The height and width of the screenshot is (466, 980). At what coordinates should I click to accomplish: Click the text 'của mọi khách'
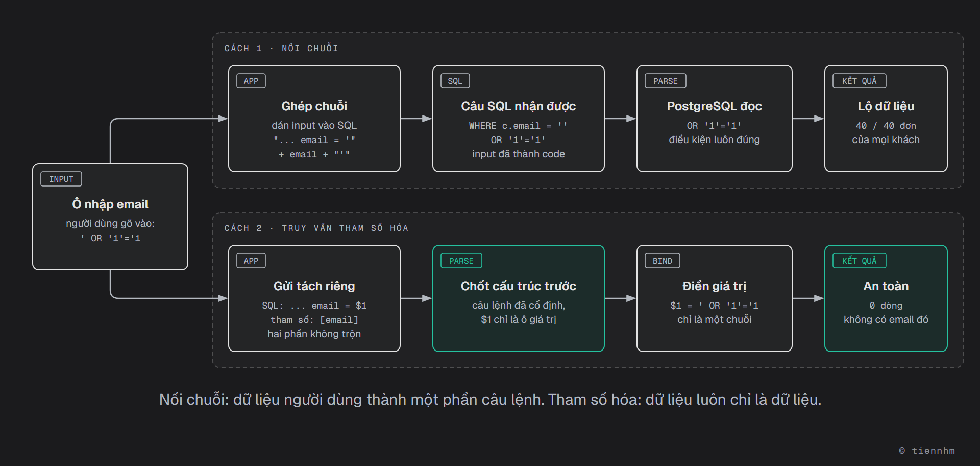pos(886,139)
